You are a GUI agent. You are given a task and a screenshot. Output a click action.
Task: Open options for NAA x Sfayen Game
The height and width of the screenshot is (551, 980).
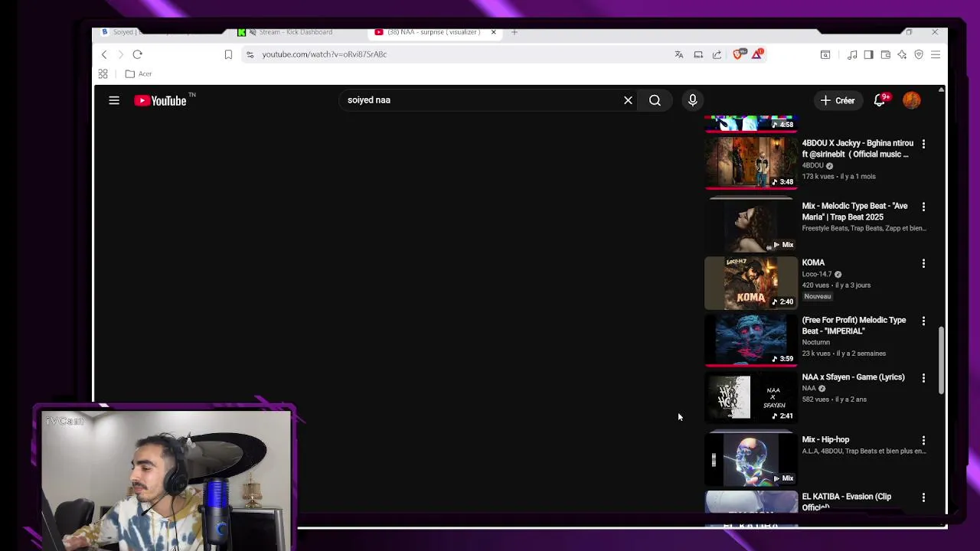(x=923, y=378)
